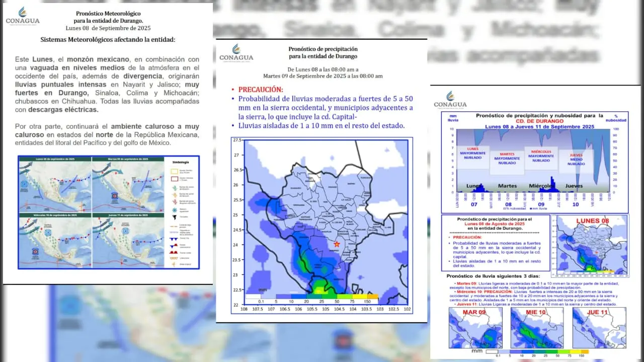Click the 'Miércoles' day label on the chart
The height and width of the screenshot is (362, 644).
tap(541, 186)
